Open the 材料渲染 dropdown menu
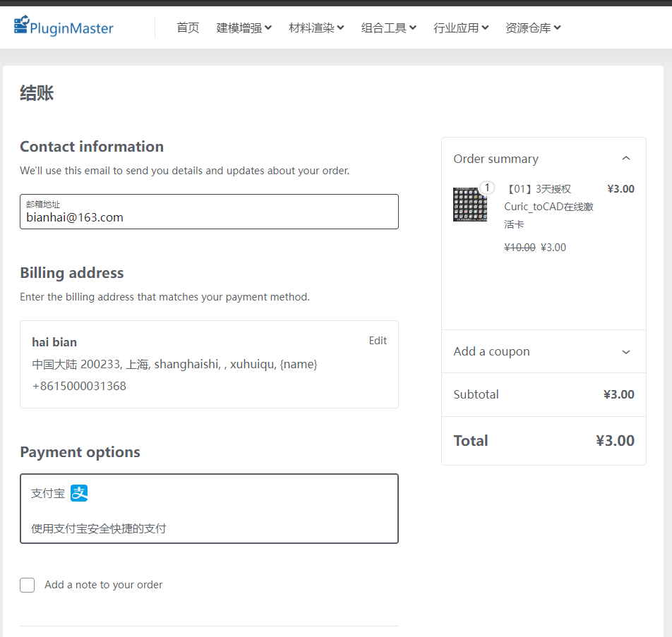 (316, 28)
